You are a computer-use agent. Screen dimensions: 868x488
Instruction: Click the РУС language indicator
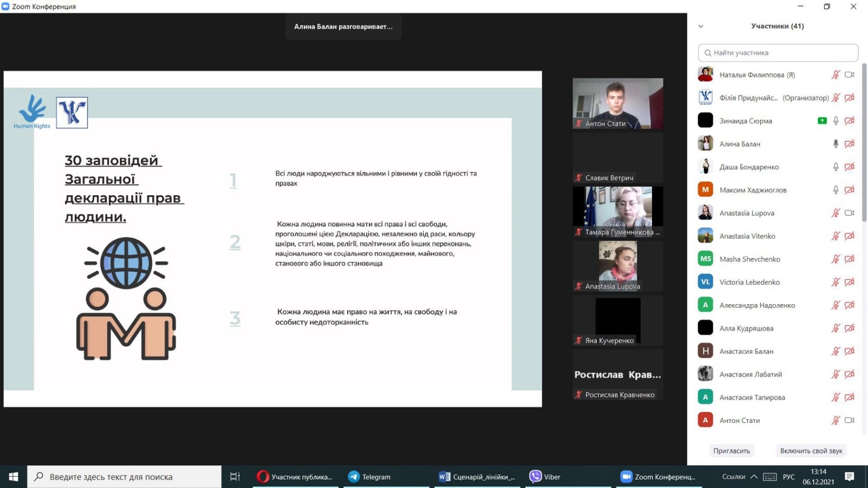(789, 477)
